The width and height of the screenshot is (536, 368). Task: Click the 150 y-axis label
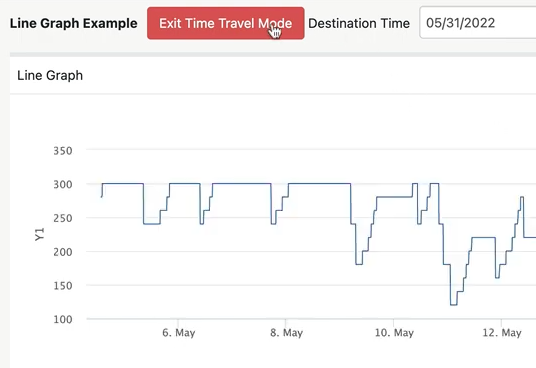(63, 286)
